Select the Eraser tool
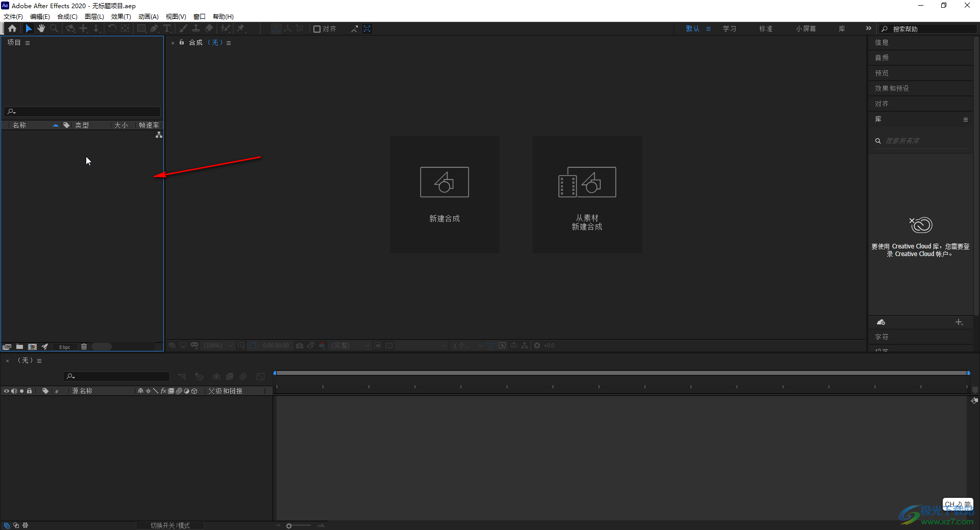Image resolution: width=980 pixels, height=530 pixels. [x=209, y=29]
